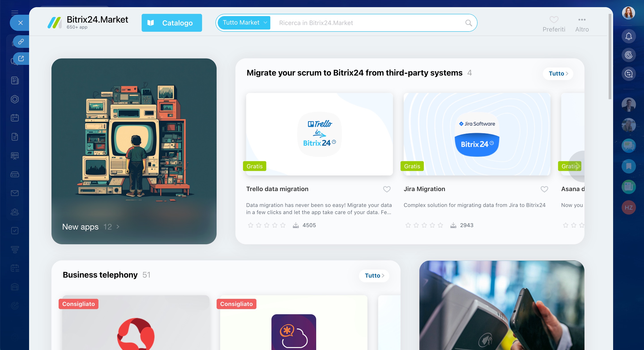Click Tutto link for scrum migration section
Viewport: 644px width, 350px height.
558,74
